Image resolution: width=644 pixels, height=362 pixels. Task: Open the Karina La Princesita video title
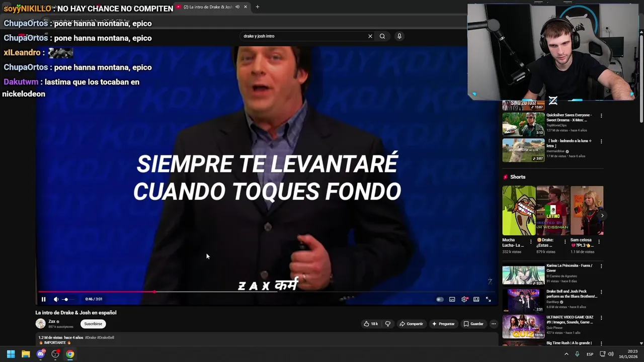(x=569, y=268)
